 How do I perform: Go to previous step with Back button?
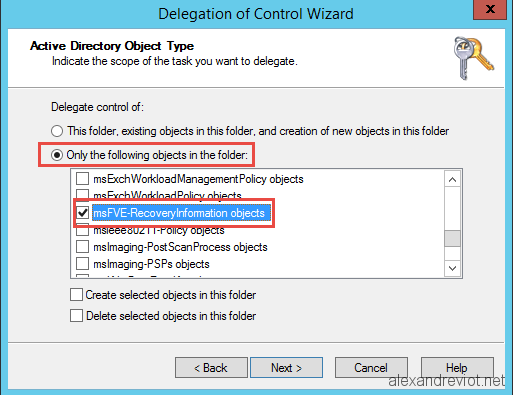(x=211, y=368)
